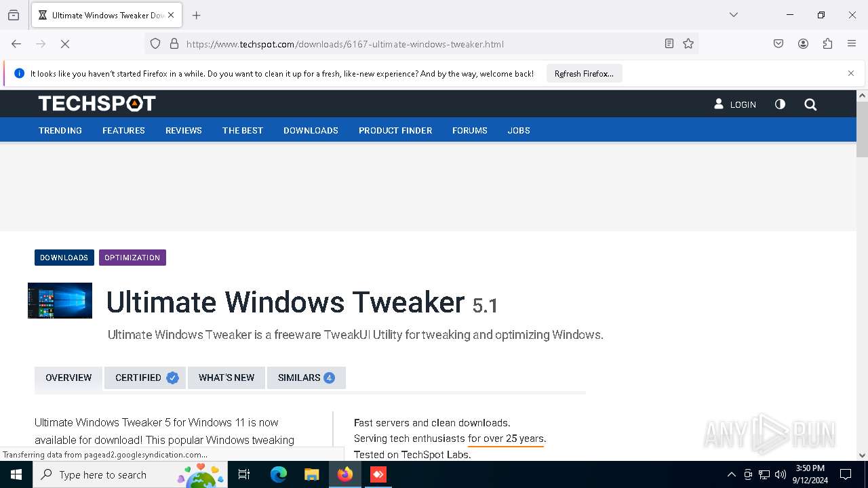Image resolution: width=868 pixels, height=488 pixels.
Task: Click the OPTIMIZATION category tag
Action: click(132, 258)
